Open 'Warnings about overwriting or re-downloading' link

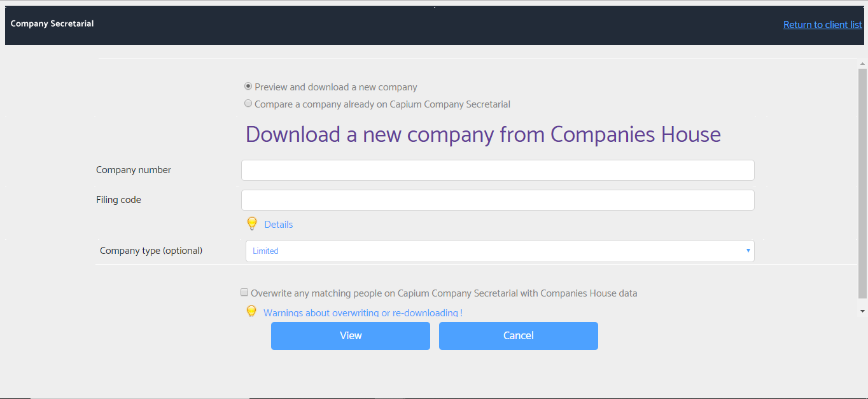point(363,312)
